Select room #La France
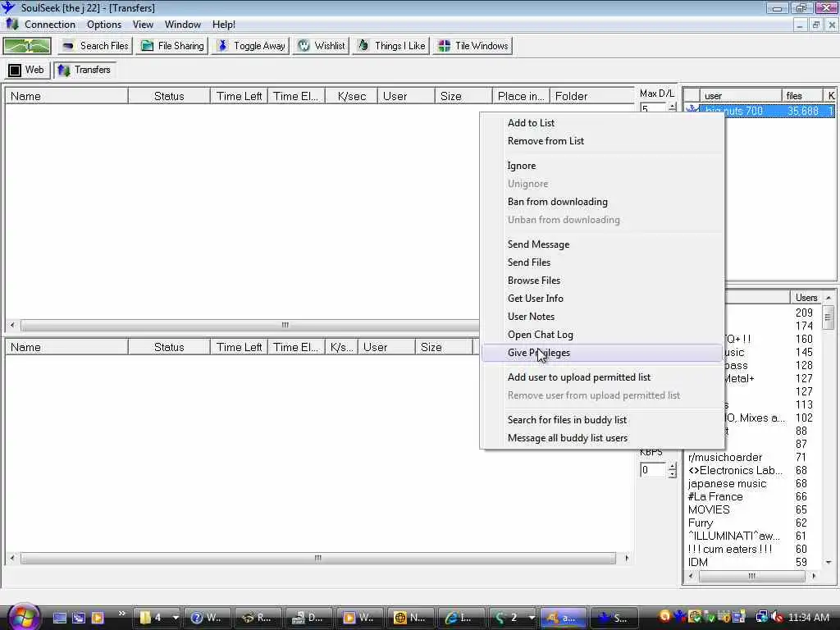Screen dimensions: 840x630 click(715, 497)
